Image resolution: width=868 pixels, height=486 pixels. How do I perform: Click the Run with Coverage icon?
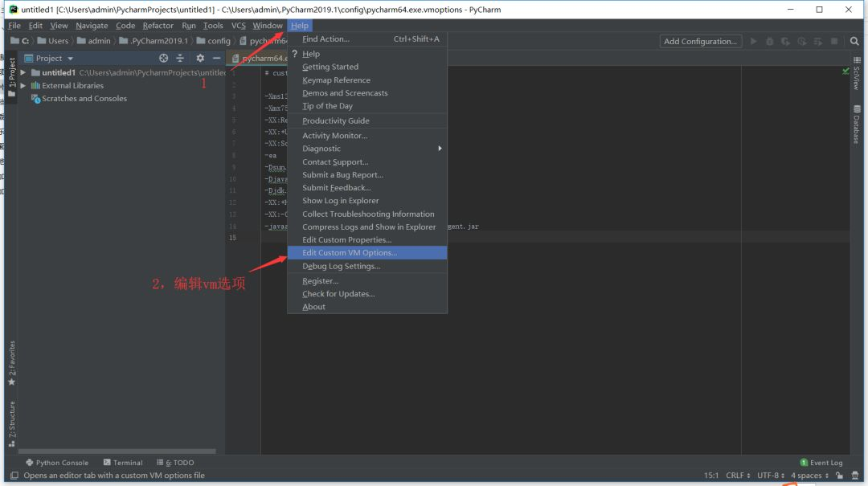click(x=785, y=42)
